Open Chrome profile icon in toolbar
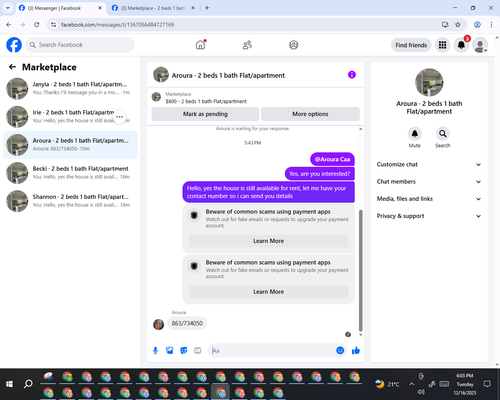This screenshot has width=500, height=400. pos(477,25)
